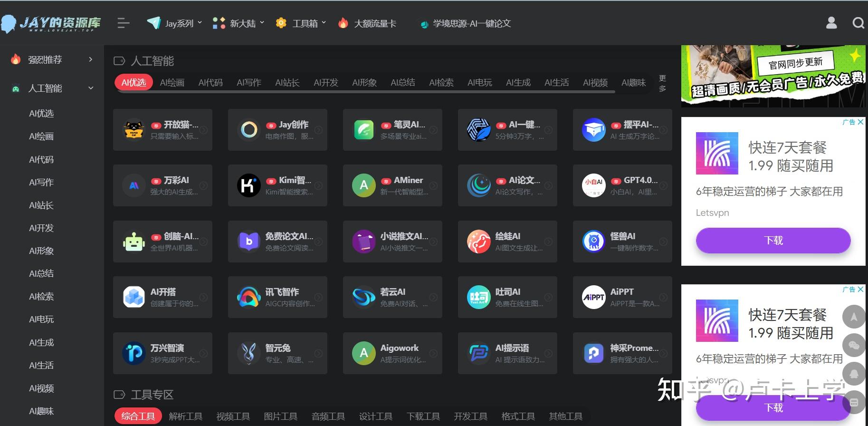Screen dimensions: 868x426
Task: Select the AI优选 tab
Action: pos(134,82)
